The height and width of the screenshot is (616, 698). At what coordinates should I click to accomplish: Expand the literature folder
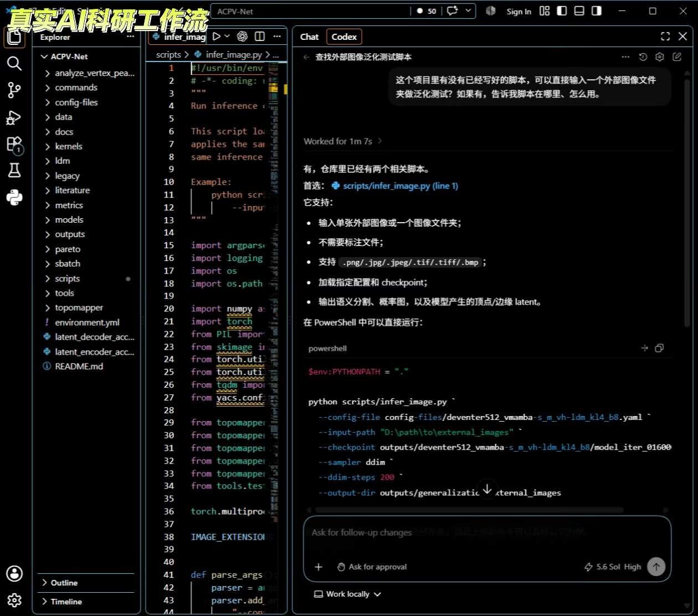pyautogui.click(x=86, y=190)
